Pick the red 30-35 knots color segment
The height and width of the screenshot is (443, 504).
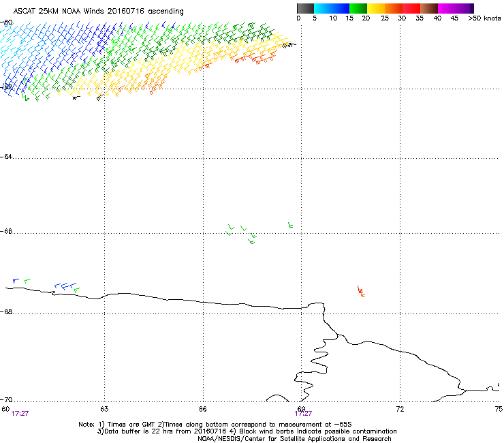pos(411,8)
